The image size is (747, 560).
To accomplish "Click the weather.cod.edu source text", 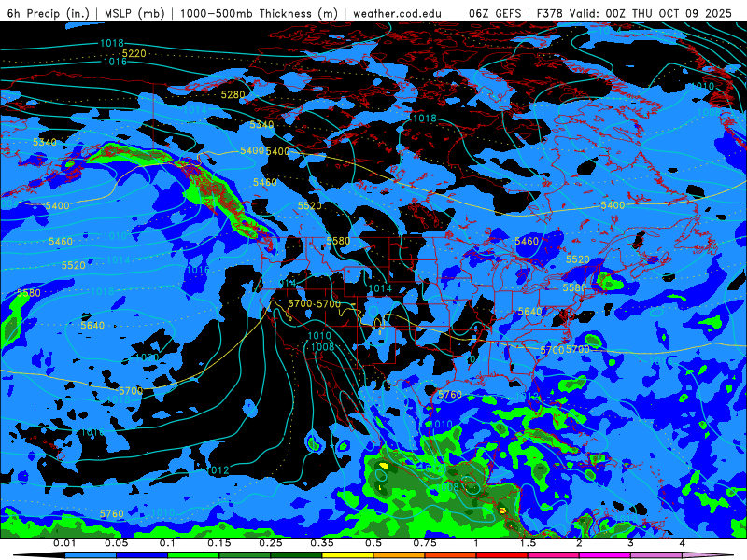I will (x=398, y=13).
